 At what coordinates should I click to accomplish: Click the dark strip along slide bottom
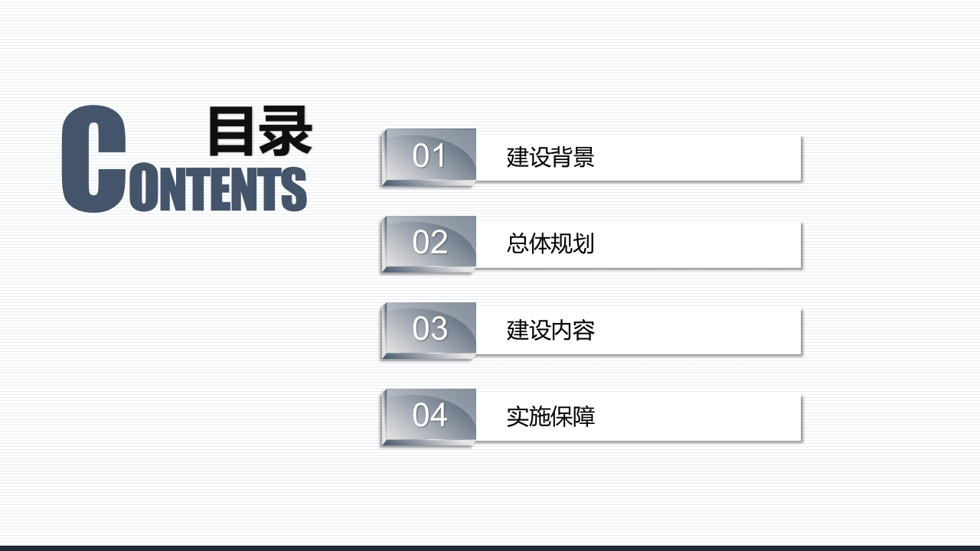click(x=490, y=548)
